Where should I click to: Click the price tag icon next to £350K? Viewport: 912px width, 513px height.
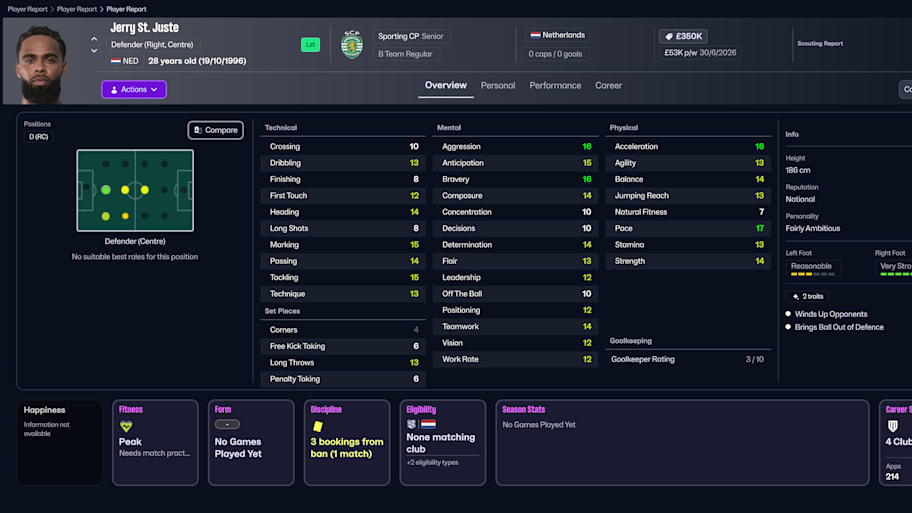pyautogui.click(x=668, y=36)
